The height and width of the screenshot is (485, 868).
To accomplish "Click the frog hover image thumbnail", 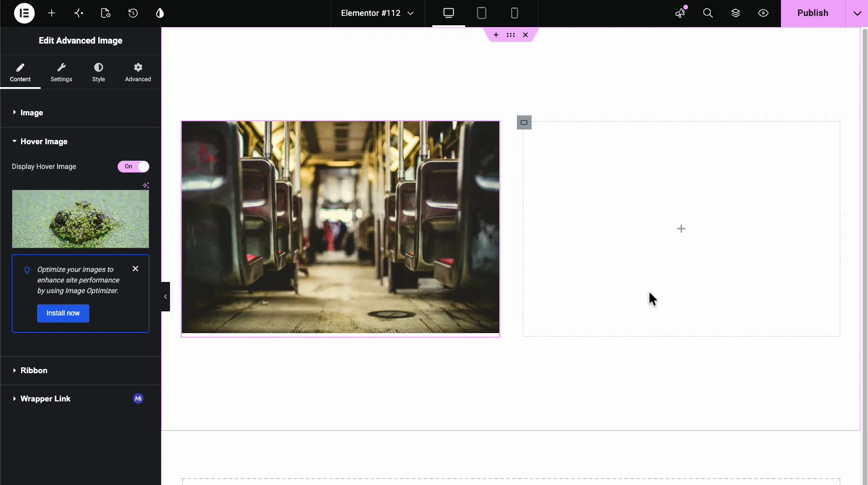I will coord(81,218).
